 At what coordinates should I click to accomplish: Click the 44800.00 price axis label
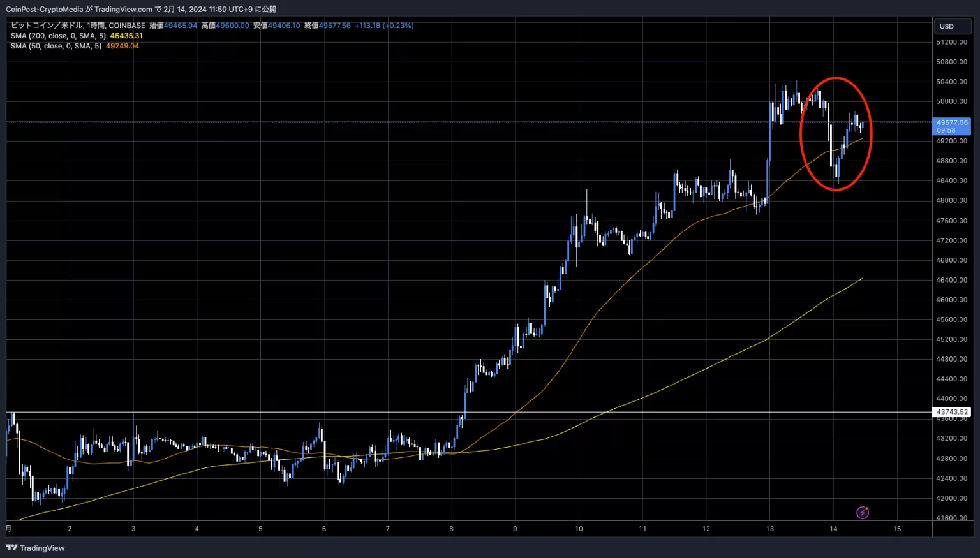pos(951,359)
